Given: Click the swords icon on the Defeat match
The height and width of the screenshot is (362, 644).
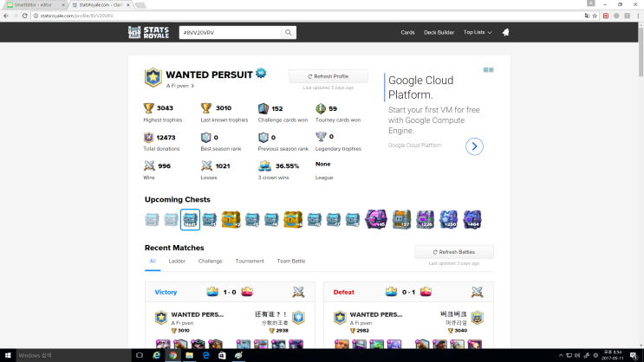Looking at the screenshot, I should coord(477,292).
